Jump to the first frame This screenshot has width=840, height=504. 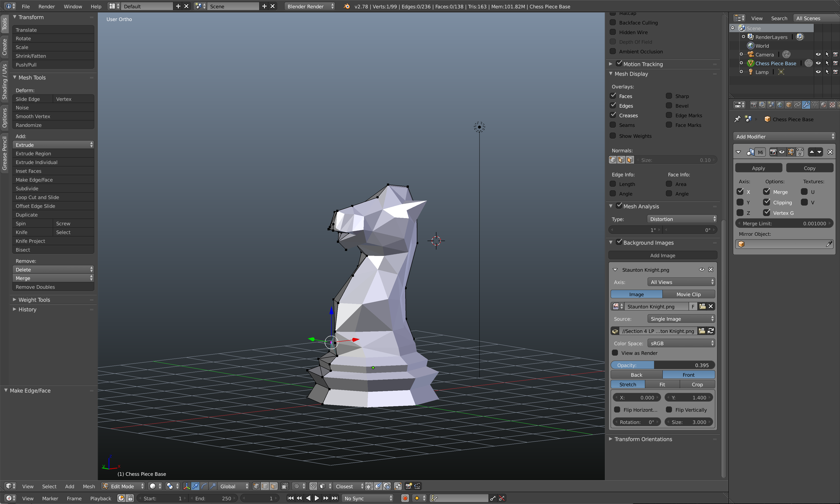[291, 498]
